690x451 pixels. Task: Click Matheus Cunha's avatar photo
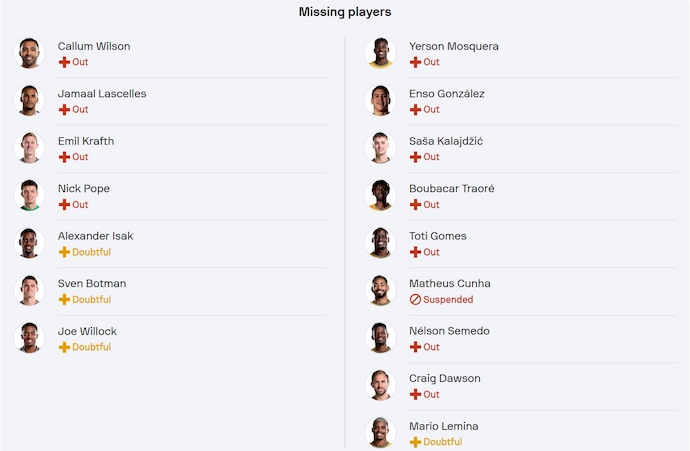[x=380, y=290]
